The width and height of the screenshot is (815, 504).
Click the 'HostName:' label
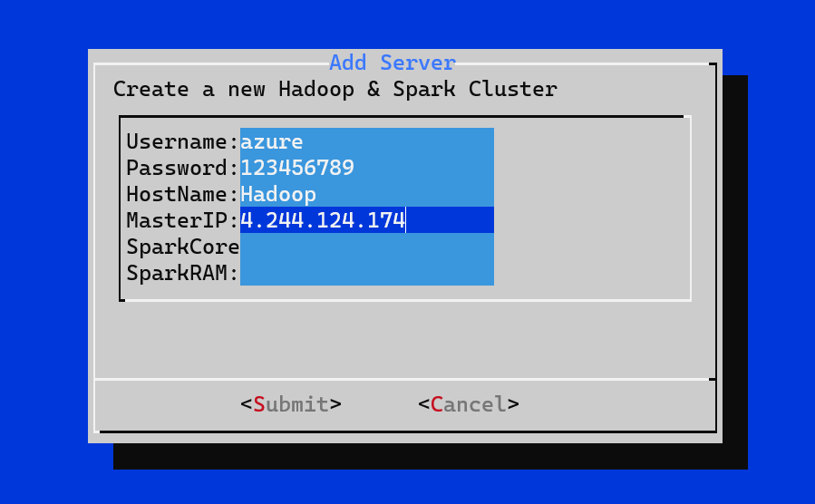(182, 194)
